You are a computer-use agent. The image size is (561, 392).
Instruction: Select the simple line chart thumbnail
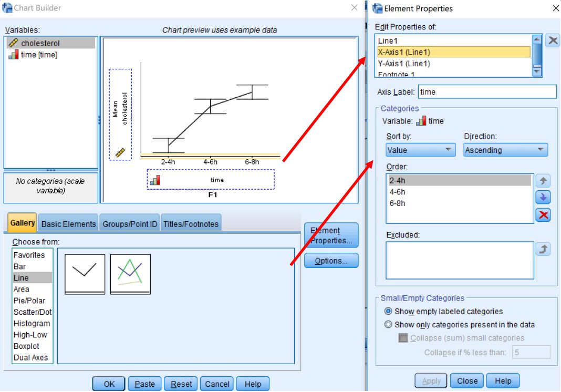tap(85, 274)
